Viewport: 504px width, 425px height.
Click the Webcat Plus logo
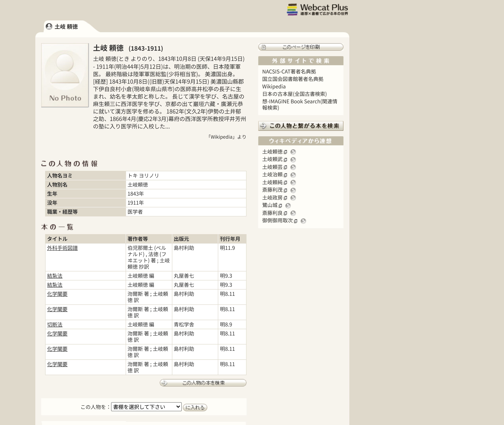[317, 10]
